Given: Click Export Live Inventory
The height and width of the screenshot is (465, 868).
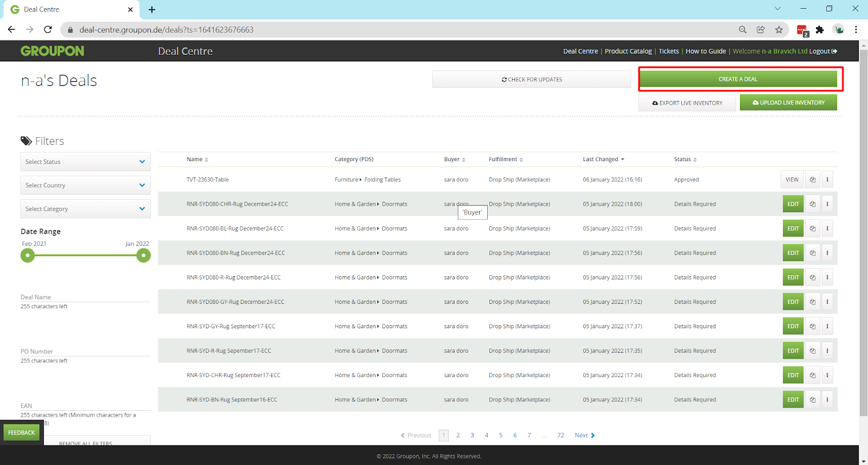Looking at the screenshot, I should tap(687, 103).
